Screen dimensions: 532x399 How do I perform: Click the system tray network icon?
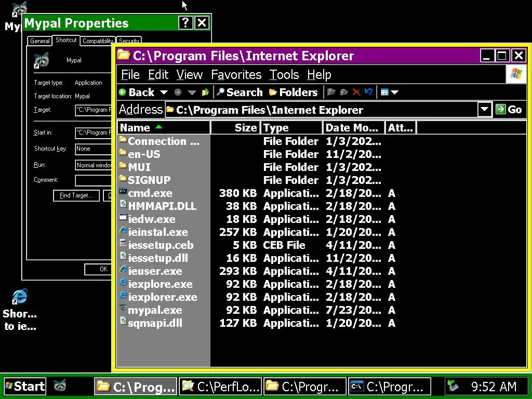click(454, 386)
